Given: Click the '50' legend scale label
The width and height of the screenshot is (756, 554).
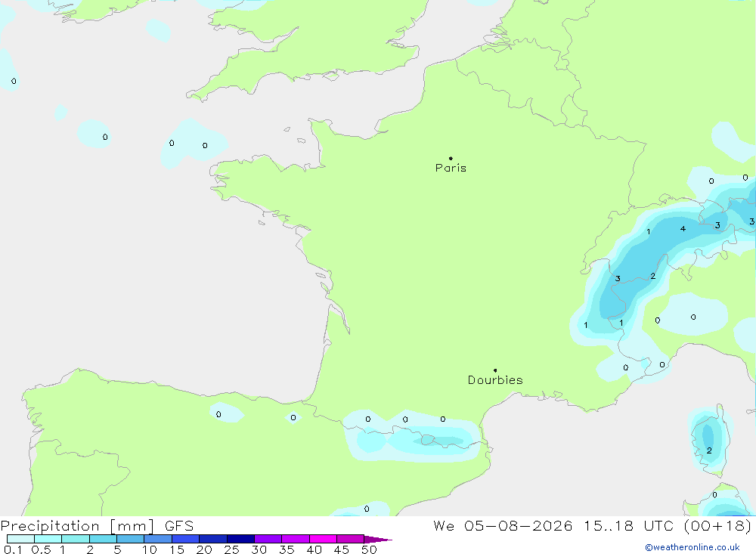Looking at the screenshot, I should (x=369, y=549).
